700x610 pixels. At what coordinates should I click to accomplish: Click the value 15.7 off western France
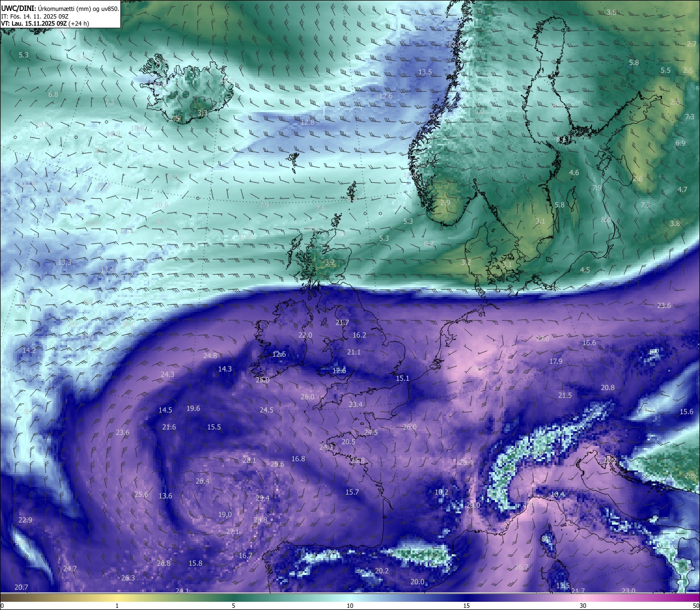point(352,492)
